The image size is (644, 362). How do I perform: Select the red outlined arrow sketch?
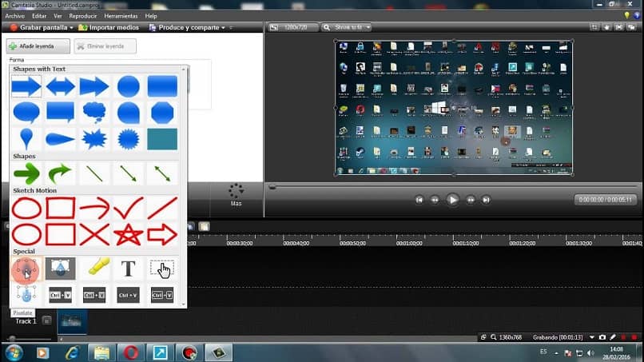[x=162, y=235]
